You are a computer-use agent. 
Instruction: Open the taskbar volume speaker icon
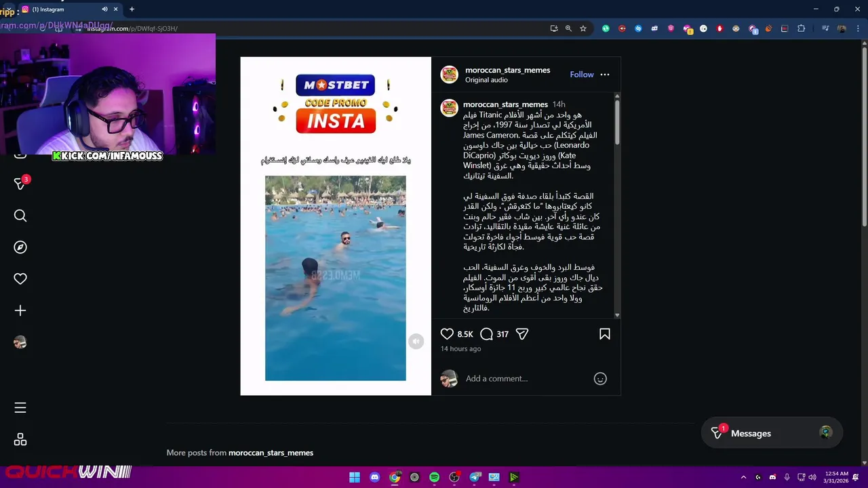812,477
